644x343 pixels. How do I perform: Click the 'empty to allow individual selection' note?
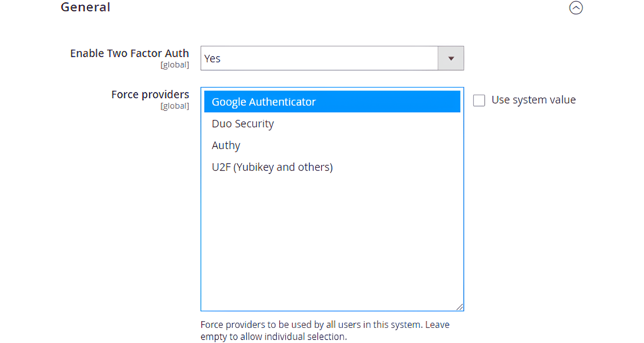coord(273,337)
